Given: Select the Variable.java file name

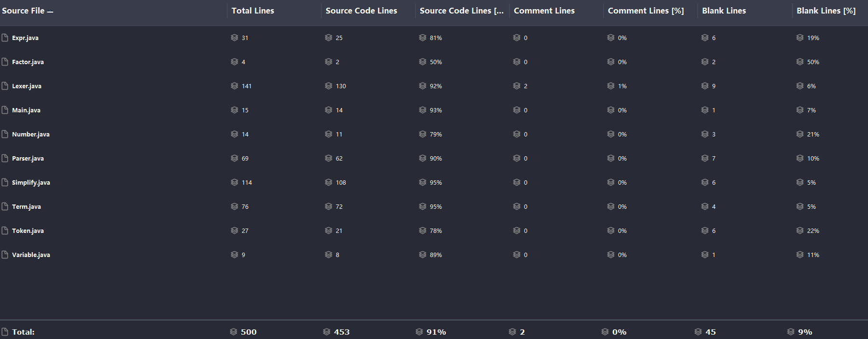Looking at the screenshot, I should click(x=31, y=255).
